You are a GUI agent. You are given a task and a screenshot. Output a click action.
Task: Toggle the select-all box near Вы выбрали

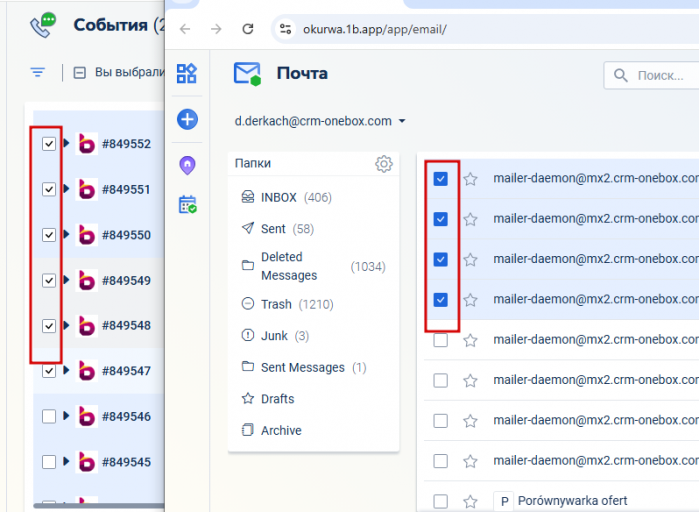point(79,72)
